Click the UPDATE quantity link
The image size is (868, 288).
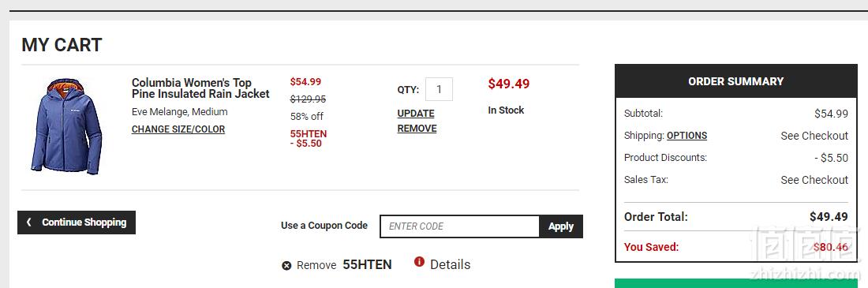pos(416,114)
